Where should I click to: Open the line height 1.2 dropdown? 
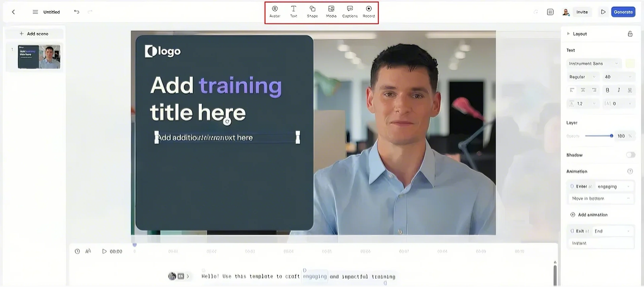[583, 103]
